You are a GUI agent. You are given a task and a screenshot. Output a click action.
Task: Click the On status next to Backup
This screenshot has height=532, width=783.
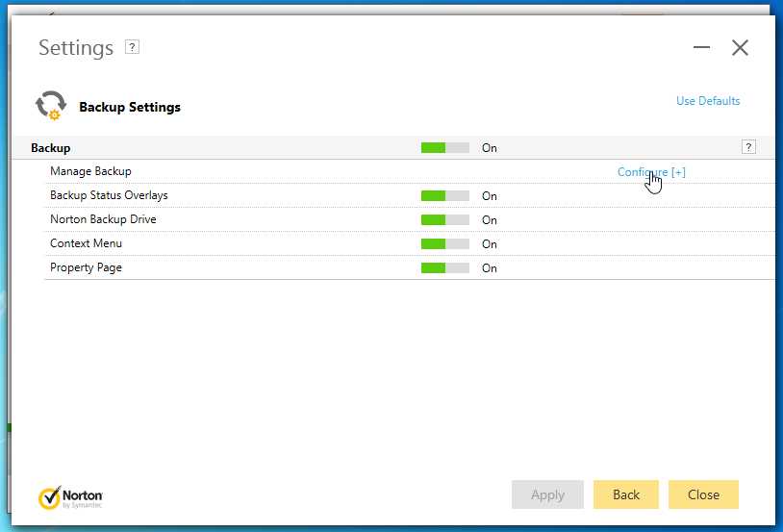pos(490,148)
